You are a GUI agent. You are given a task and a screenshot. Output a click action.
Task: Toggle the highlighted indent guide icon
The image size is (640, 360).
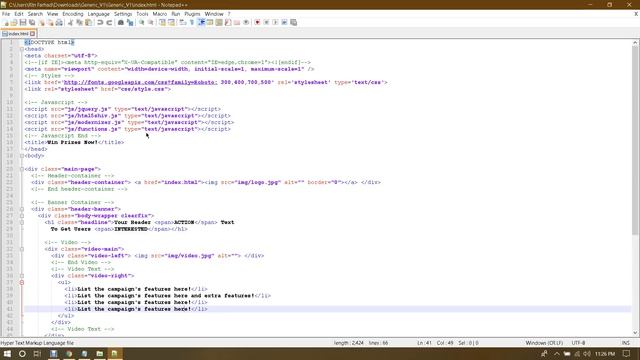[x=201, y=22]
